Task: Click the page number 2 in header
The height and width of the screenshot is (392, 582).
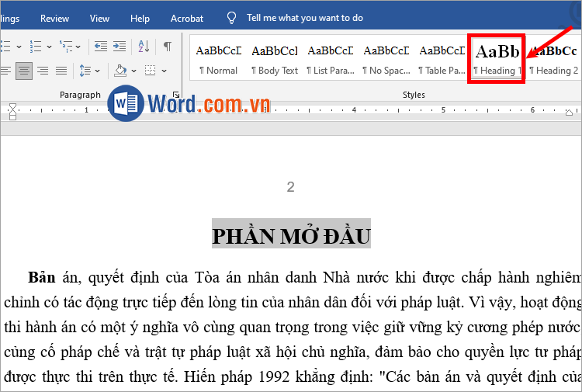Action: [x=291, y=187]
